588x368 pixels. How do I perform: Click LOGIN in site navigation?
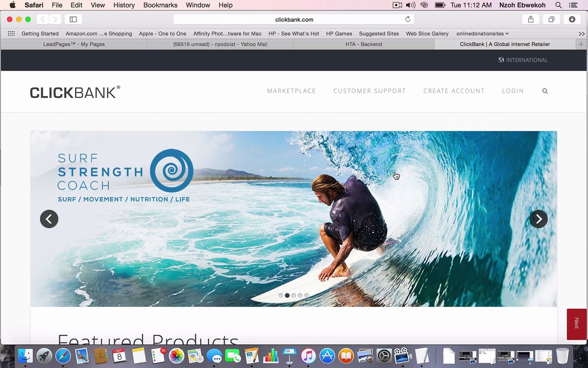(x=512, y=91)
